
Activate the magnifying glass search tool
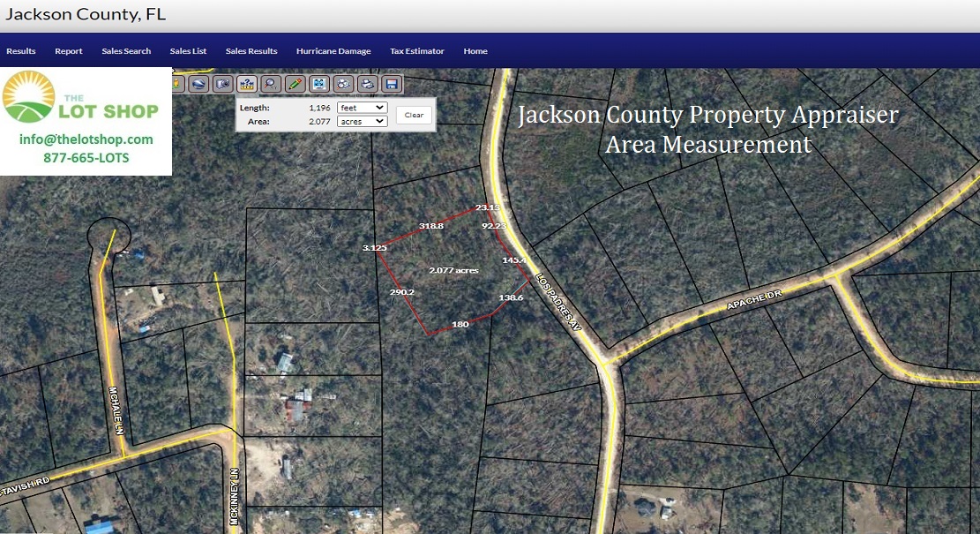[271, 84]
